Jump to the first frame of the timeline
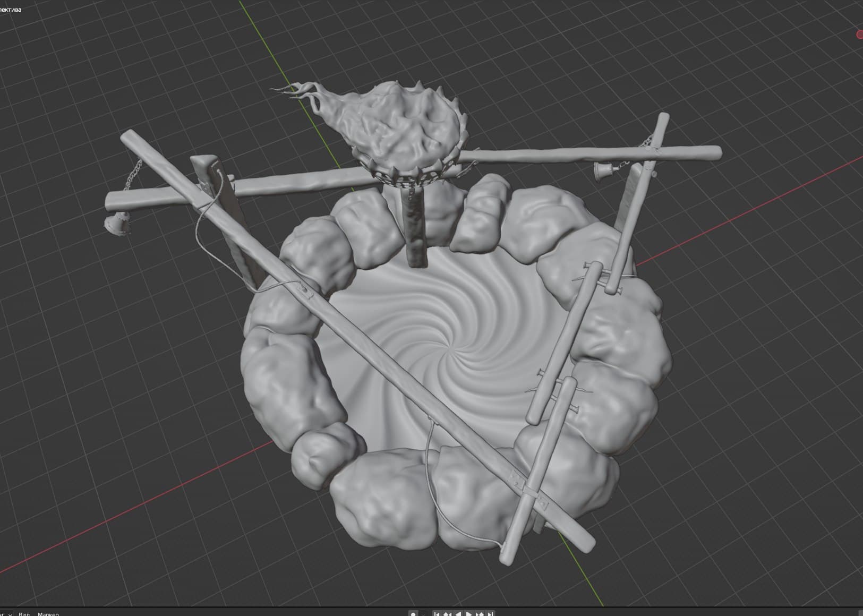The image size is (863, 616). click(437, 613)
